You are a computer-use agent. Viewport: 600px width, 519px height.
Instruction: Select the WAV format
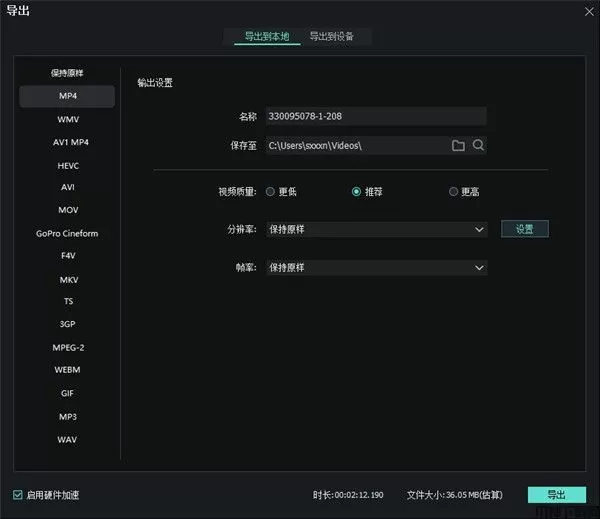coord(67,439)
